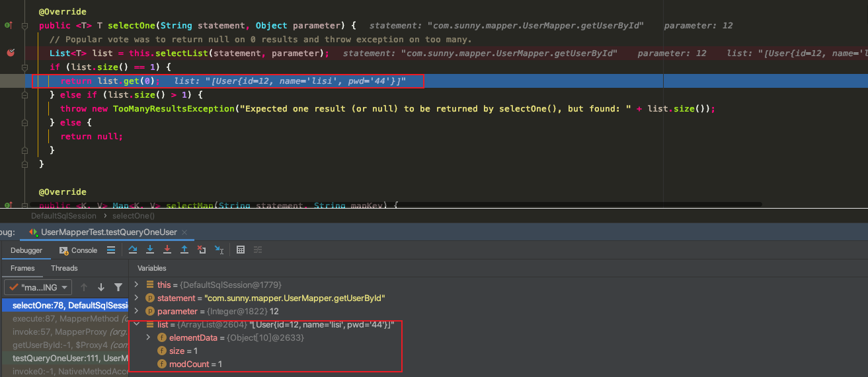Click the 'Popular vote' comment line
This screenshot has width=868, height=377.
pos(260,40)
